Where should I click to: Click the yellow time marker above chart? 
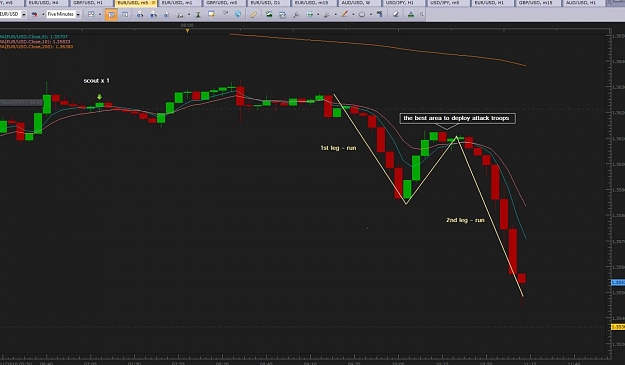click(x=187, y=31)
